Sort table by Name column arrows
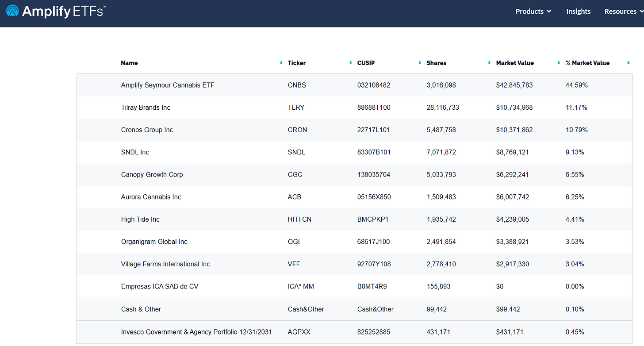The height and width of the screenshot is (346, 644). tap(281, 63)
